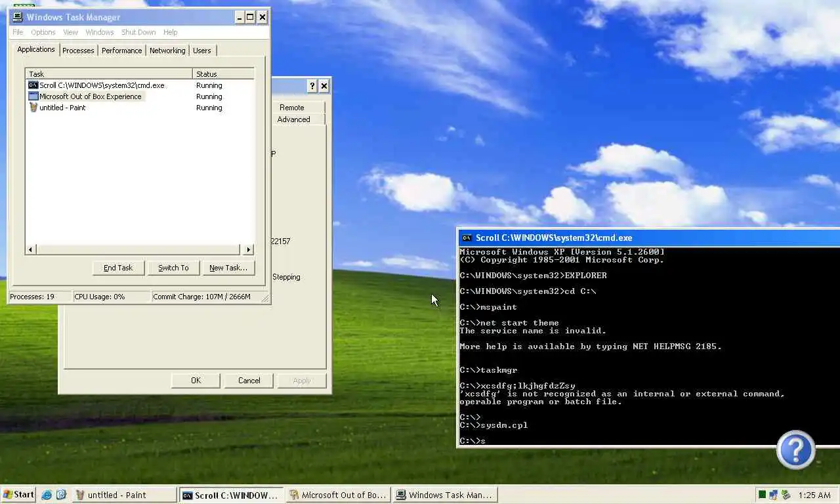Switch to the Networking tab
This screenshot has height=504, width=840.
(167, 51)
